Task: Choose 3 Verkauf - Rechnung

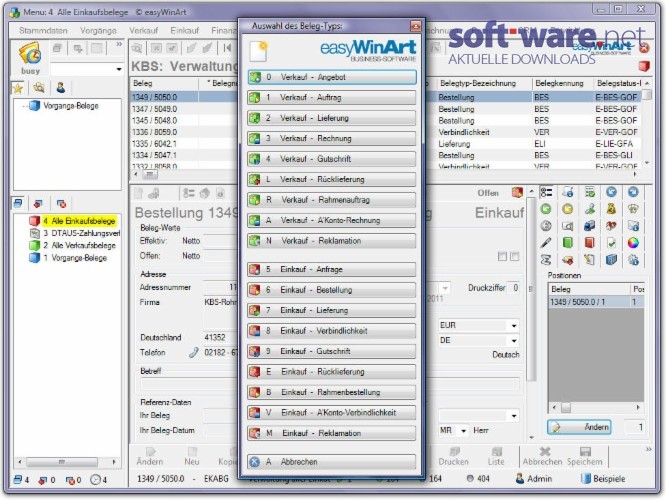Action: coord(332,138)
